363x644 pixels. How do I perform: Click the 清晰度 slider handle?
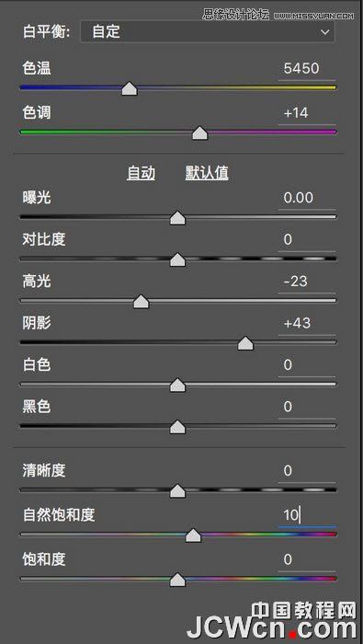point(177,490)
